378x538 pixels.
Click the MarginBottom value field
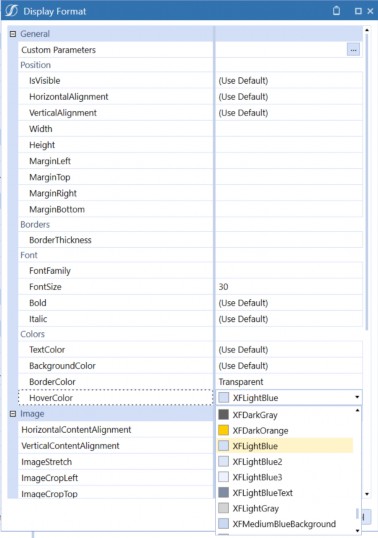[x=288, y=209]
